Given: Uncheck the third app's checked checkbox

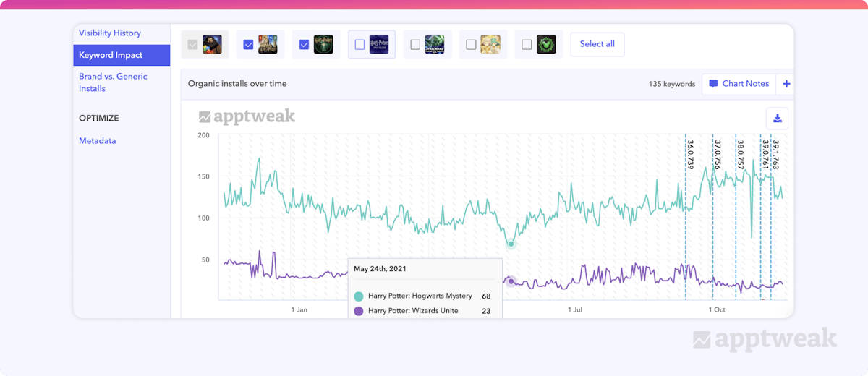Looking at the screenshot, I should pyautogui.click(x=305, y=45).
